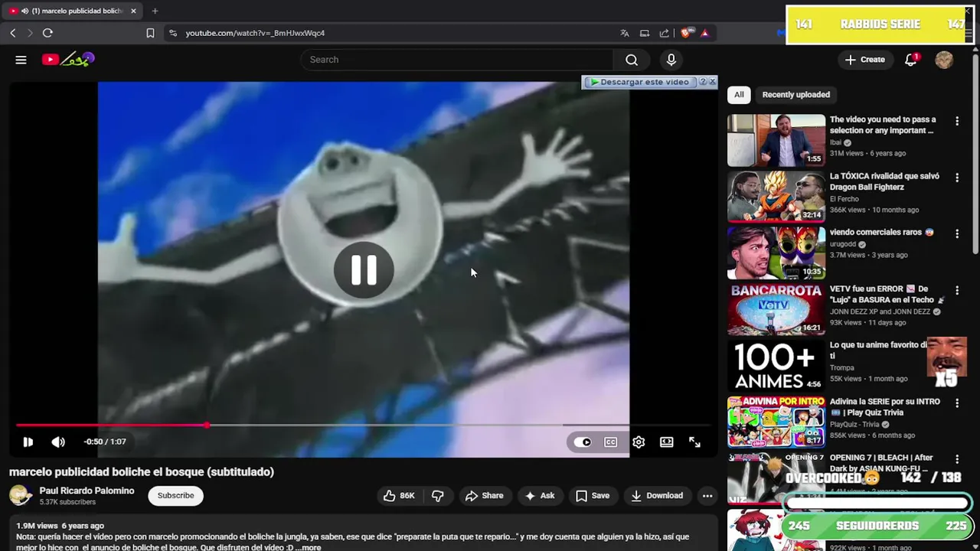The width and height of the screenshot is (980, 551).
Task: Focus the YouTube search field
Action: pos(457,60)
